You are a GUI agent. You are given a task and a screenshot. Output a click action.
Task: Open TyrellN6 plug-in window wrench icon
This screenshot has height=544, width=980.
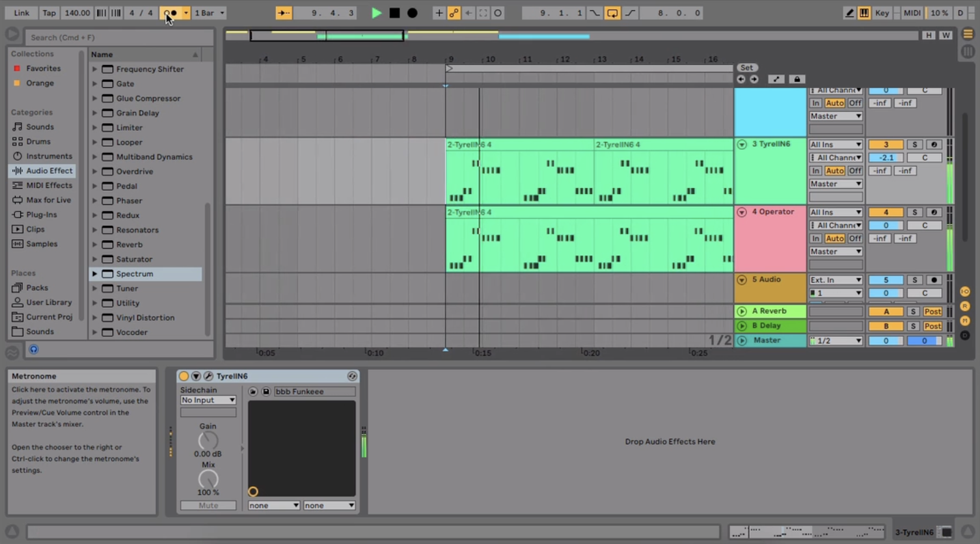pos(208,376)
